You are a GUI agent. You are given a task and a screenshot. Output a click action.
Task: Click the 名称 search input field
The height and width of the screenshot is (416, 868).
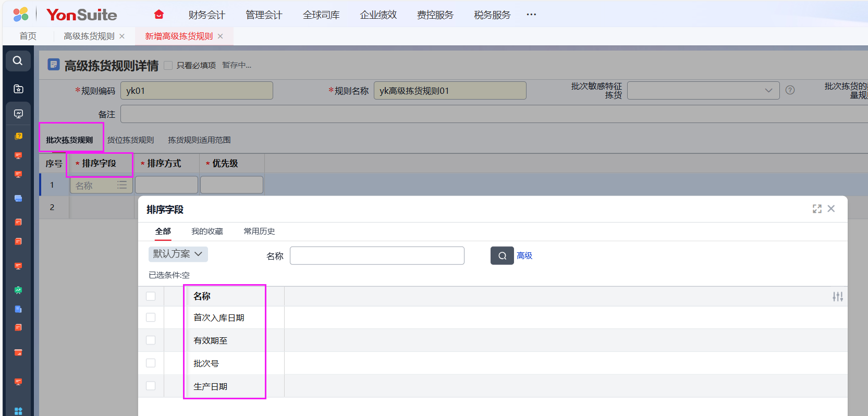point(377,255)
